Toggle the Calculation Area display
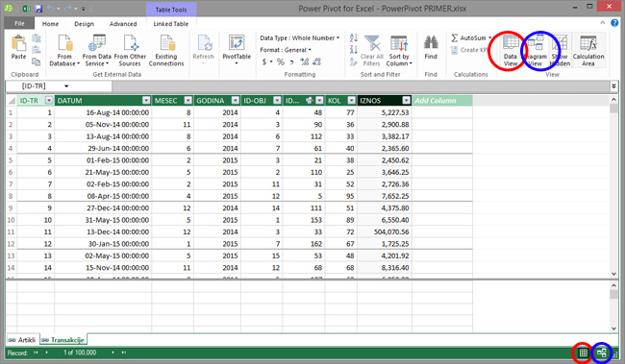This screenshot has width=625, height=364. [588, 51]
